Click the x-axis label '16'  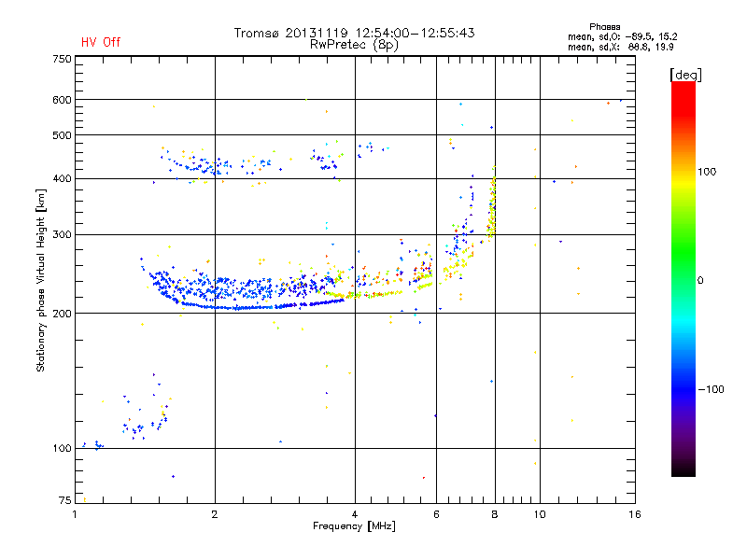pos(635,514)
